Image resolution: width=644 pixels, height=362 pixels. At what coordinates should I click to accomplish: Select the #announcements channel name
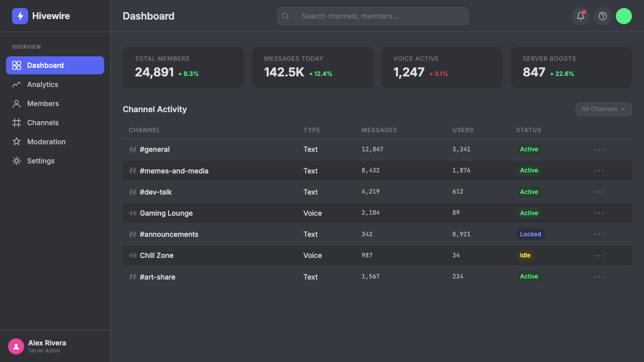(169, 234)
